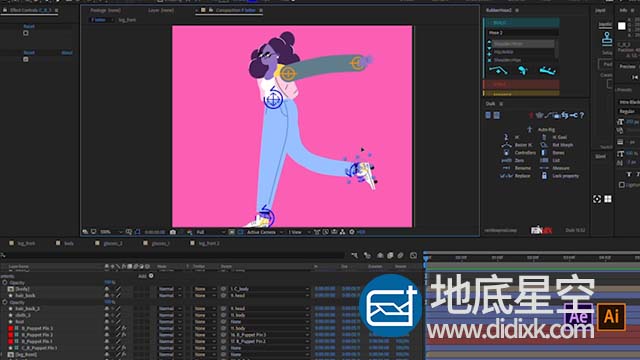Click the current time indicator in timeline
640x360 pixels.
tap(426, 259)
